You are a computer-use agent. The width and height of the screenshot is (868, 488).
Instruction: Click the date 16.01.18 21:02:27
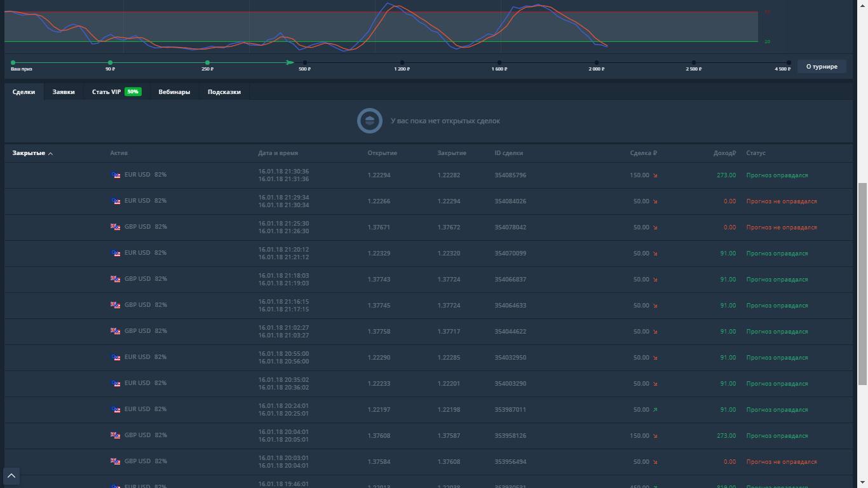point(283,327)
